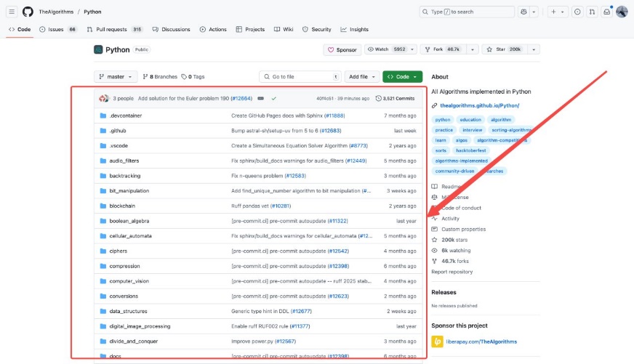Viewport: 634px width, 364px height.
Task: Open the create new plus dropdown
Action: [x=558, y=12]
